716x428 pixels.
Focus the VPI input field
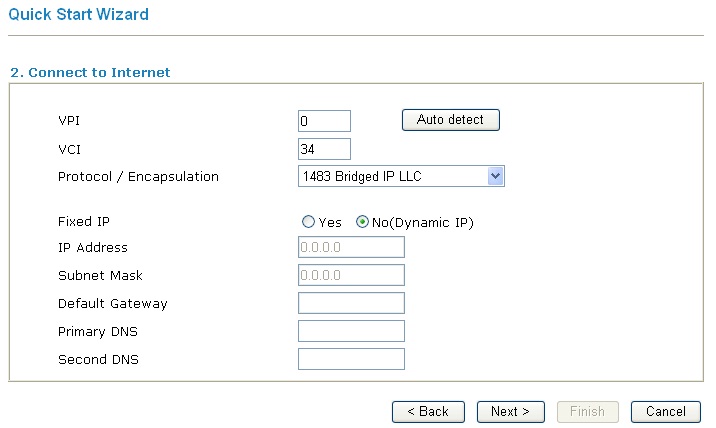[x=324, y=121]
